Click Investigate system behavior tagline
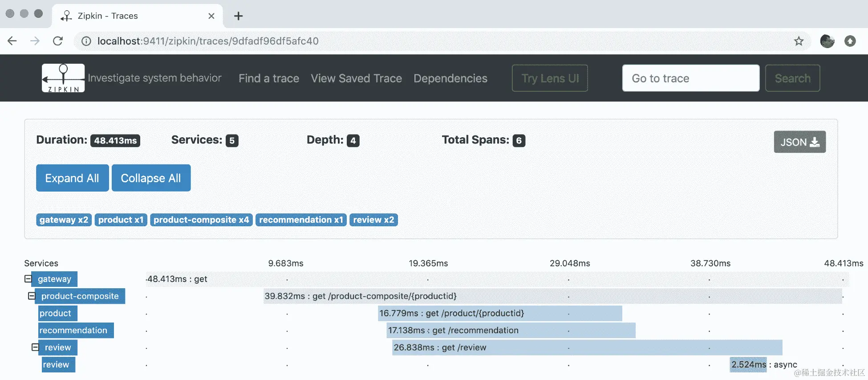868x380 pixels. 154,78
